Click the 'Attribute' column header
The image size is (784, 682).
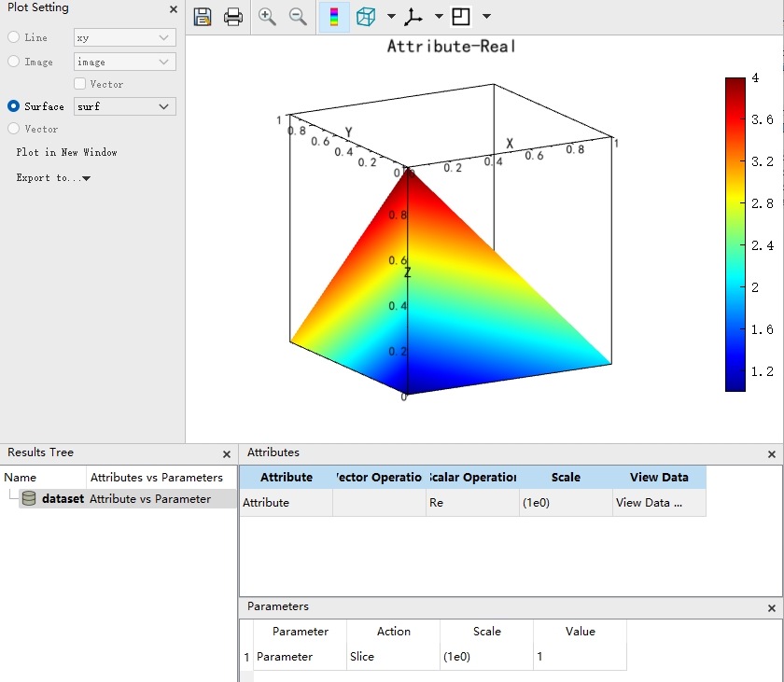286,477
